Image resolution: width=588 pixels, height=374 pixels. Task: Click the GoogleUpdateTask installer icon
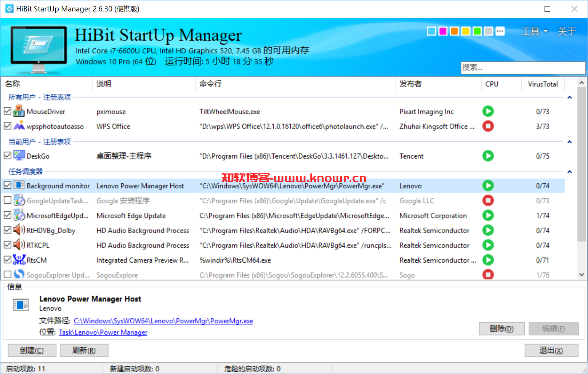19,200
